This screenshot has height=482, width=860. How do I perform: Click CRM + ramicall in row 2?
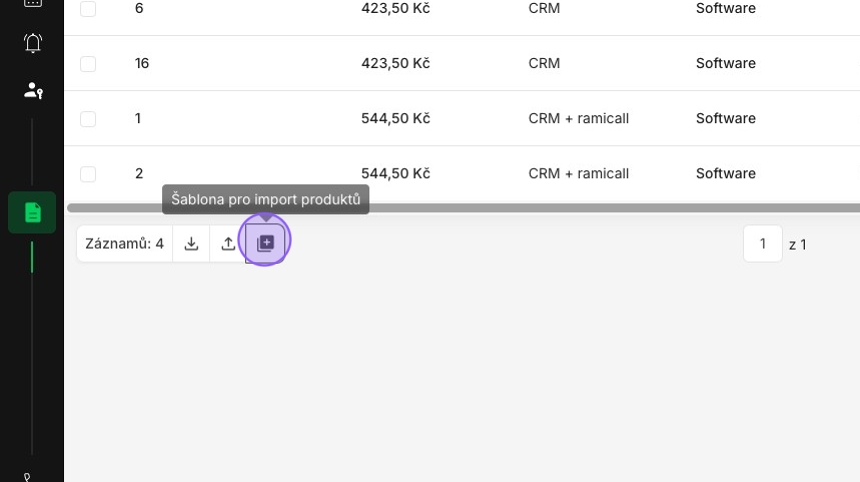coord(579,174)
